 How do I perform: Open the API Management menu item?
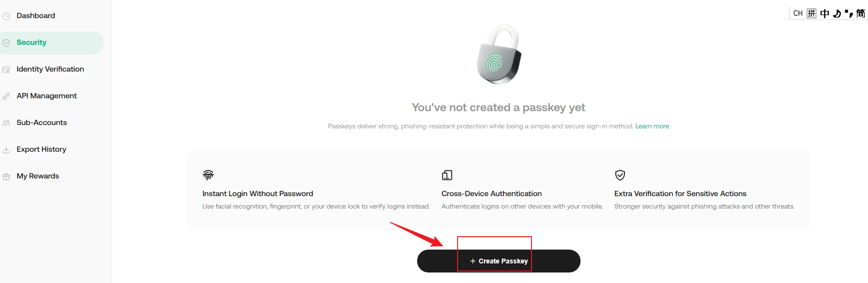(x=47, y=96)
